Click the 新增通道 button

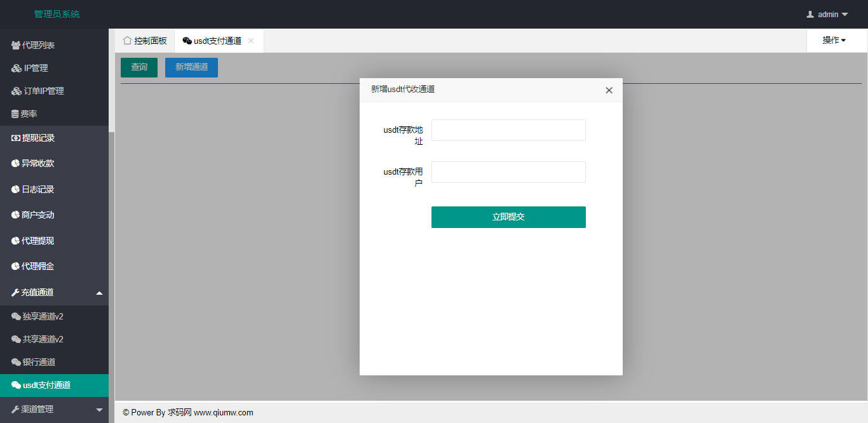[191, 67]
